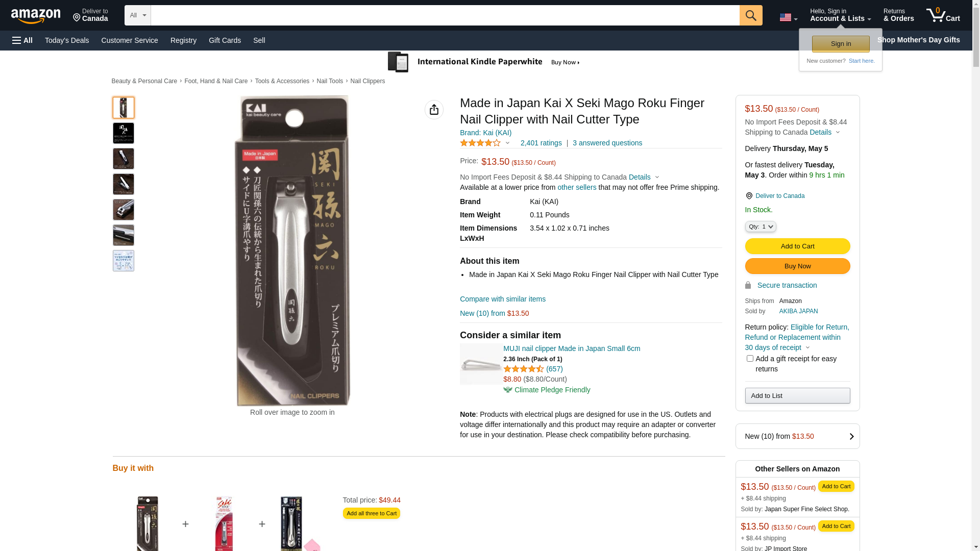Screen dimensions: 980x551
Task: Select the last product thumbnail image
Action: coord(124,261)
